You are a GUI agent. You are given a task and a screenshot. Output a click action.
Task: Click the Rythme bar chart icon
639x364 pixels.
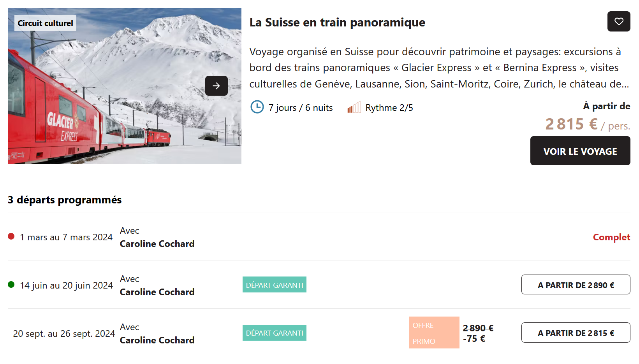pos(354,107)
